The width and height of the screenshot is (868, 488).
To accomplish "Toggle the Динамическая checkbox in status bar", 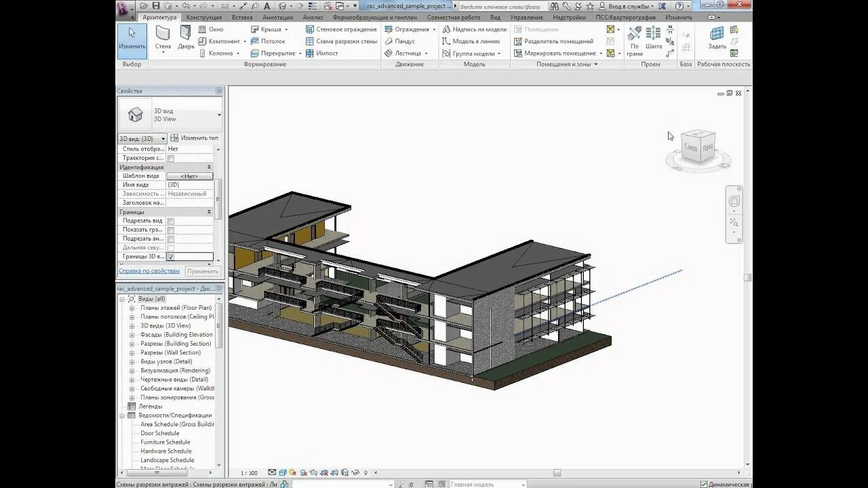I will tap(703, 484).
